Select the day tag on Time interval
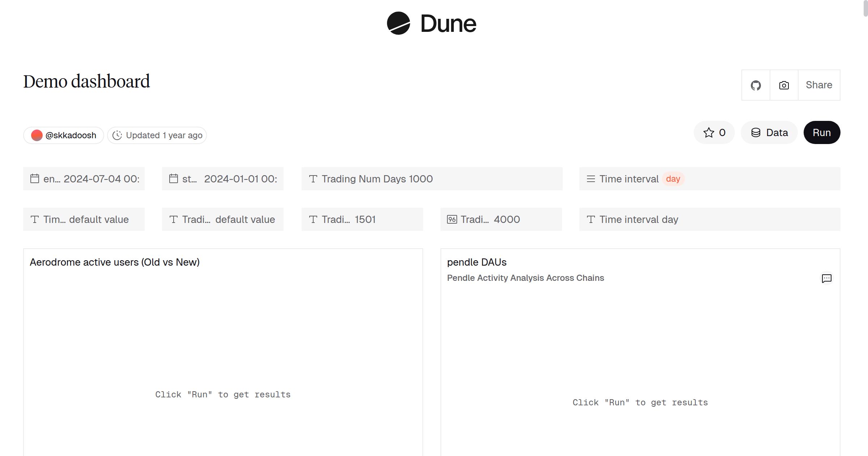 click(673, 179)
